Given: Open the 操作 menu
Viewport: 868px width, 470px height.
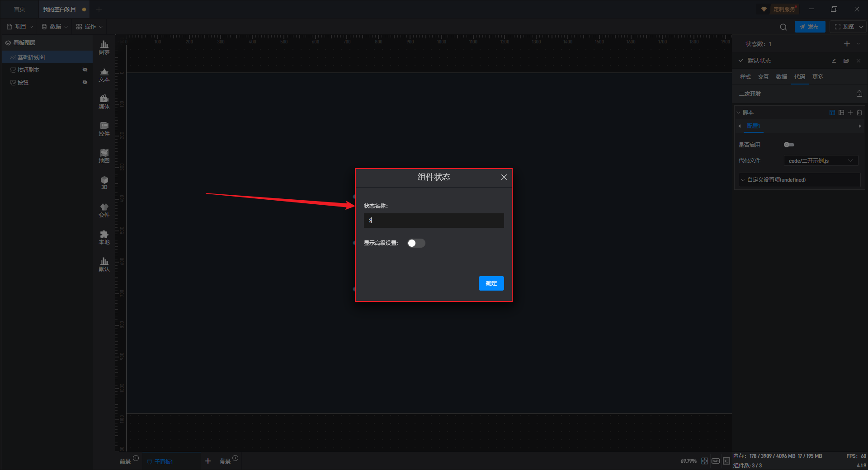Looking at the screenshot, I should click(90, 27).
